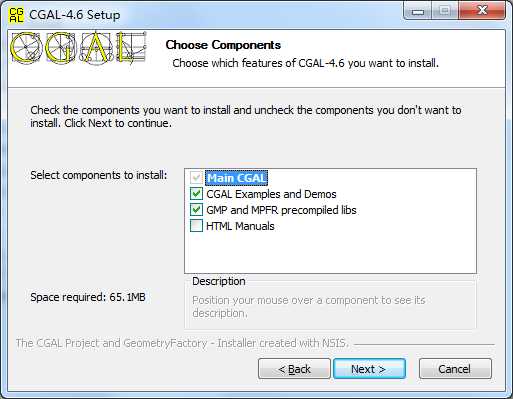Click the disabled maximize button

point(445,11)
